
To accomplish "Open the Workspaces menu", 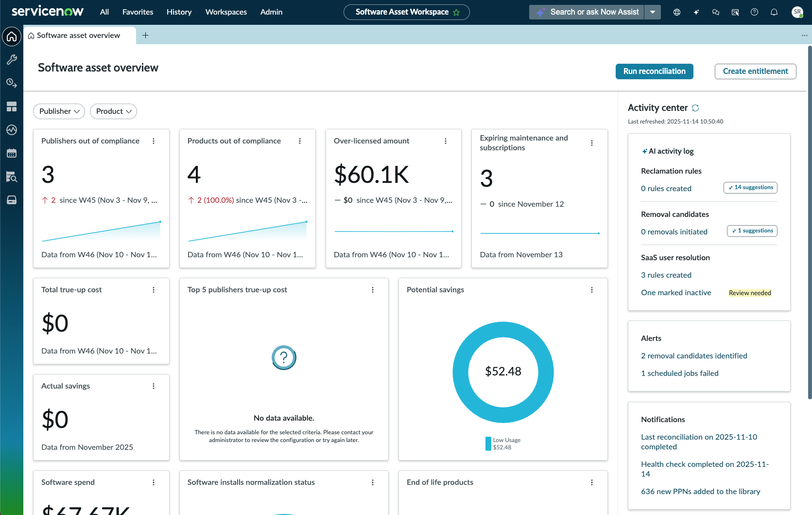I will coord(226,12).
